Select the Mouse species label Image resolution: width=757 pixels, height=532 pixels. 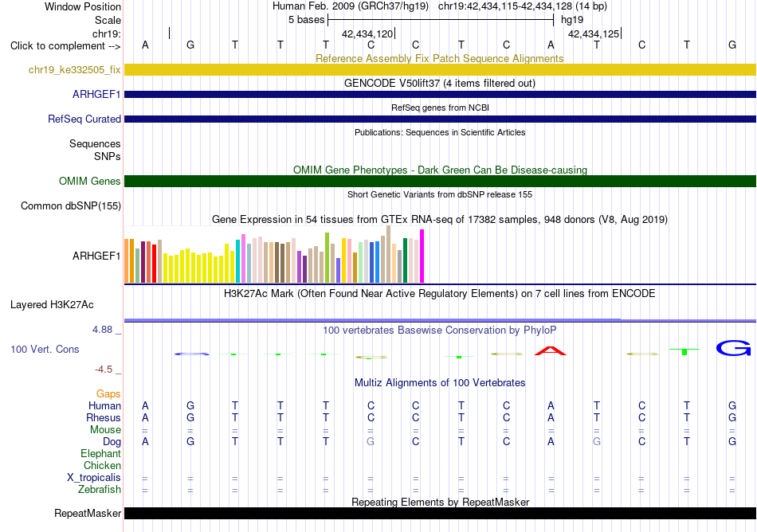[x=106, y=430]
